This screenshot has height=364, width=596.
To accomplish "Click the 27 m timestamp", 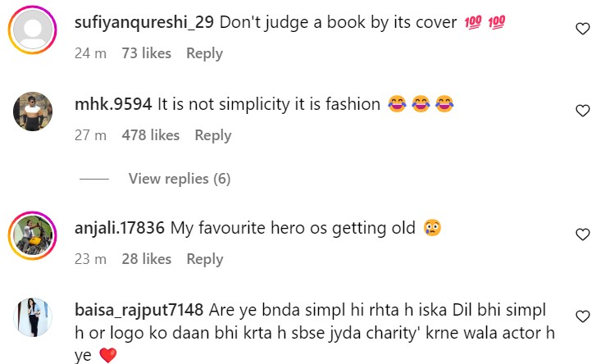I will (x=90, y=135).
